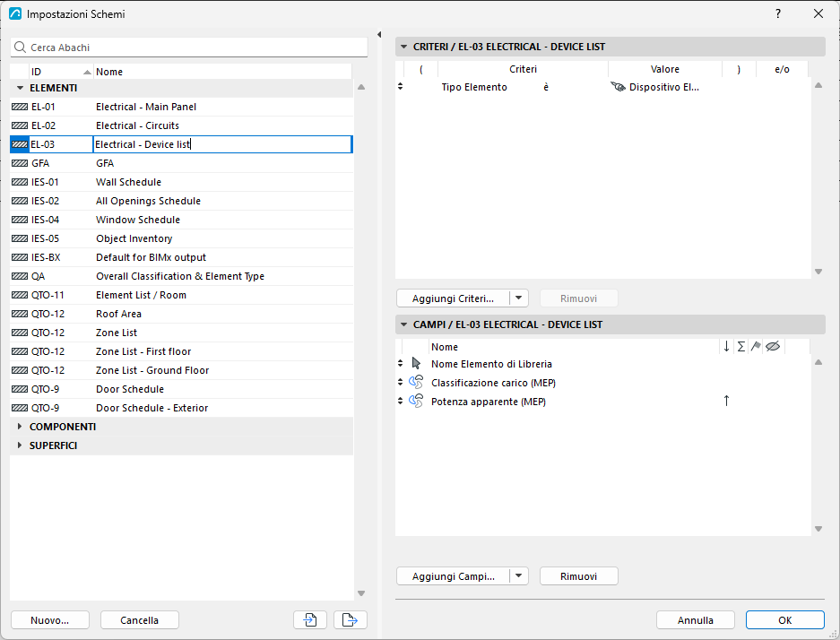Collapse the CRITERI panel
The height and width of the screenshot is (640, 840).
404,47
